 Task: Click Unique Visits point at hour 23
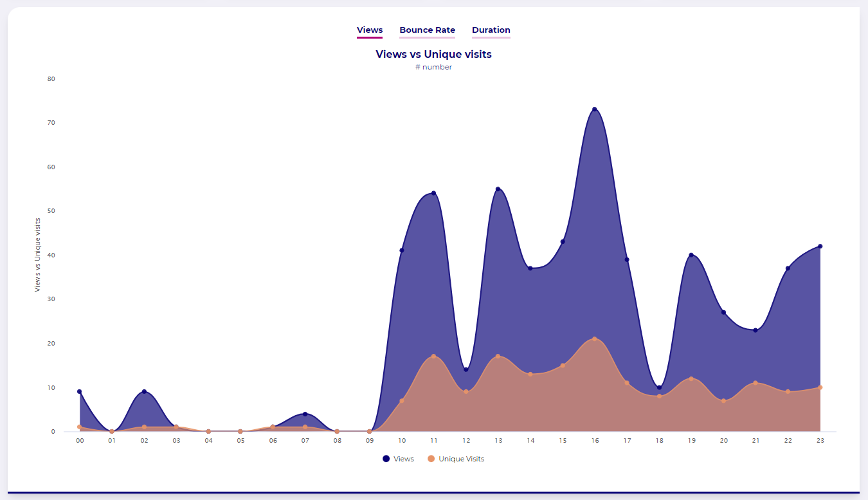pyautogui.click(x=820, y=387)
